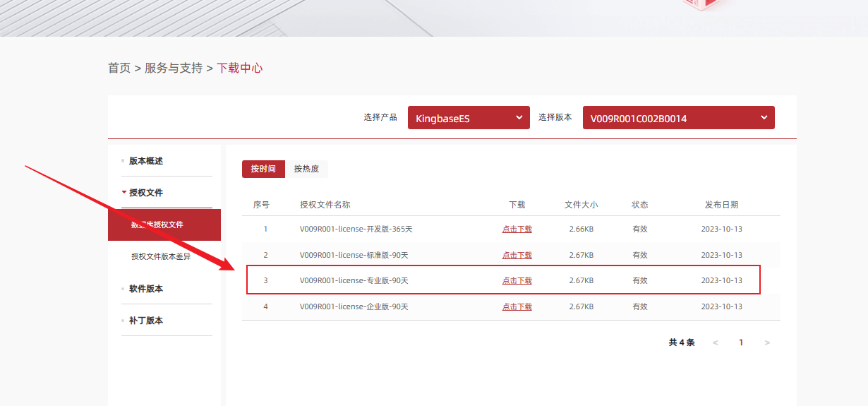
Task: Click the 2.66KB file size cell
Action: coord(581,229)
